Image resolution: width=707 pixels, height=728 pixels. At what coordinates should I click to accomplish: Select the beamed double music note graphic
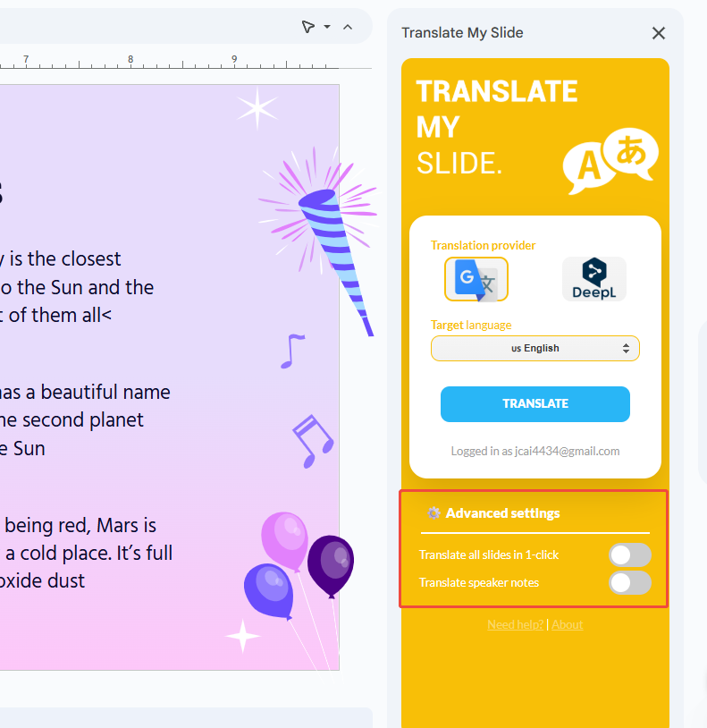[312, 440]
